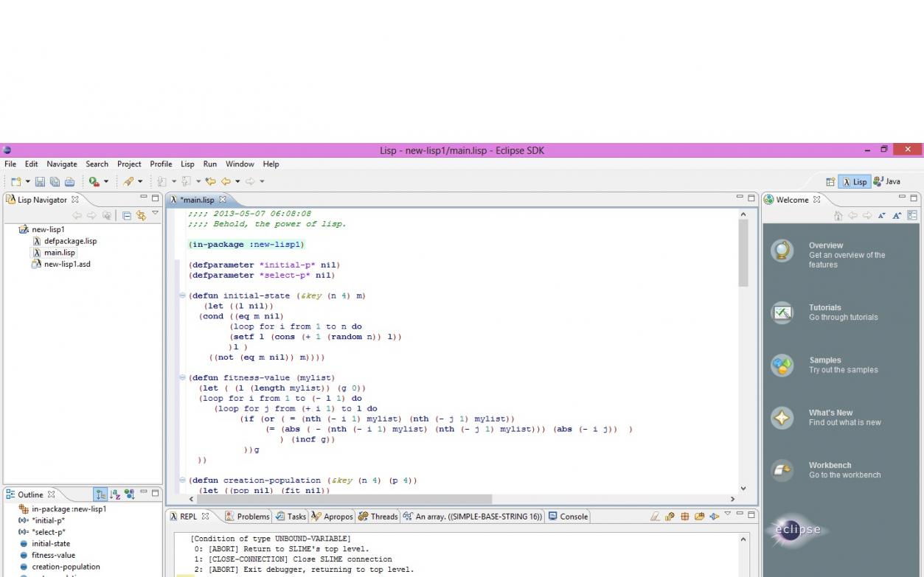Open the Navigate menu

pos(62,164)
